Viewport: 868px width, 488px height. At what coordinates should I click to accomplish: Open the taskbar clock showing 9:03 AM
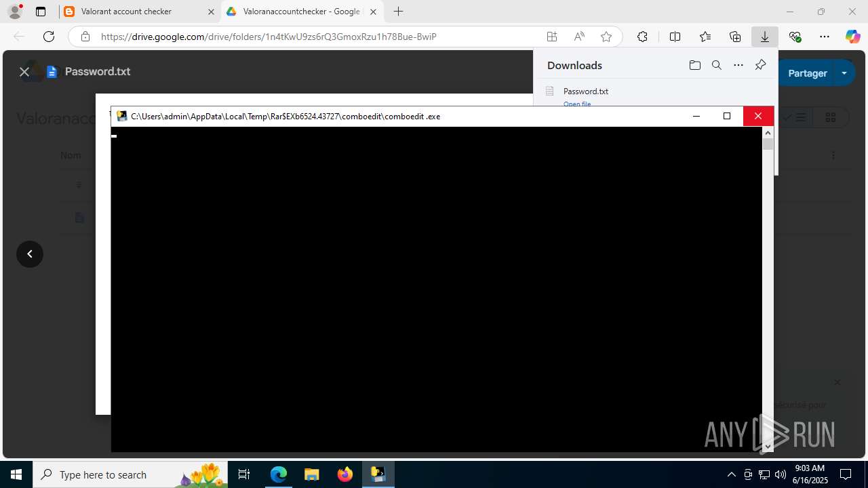pyautogui.click(x=810, y=474)
